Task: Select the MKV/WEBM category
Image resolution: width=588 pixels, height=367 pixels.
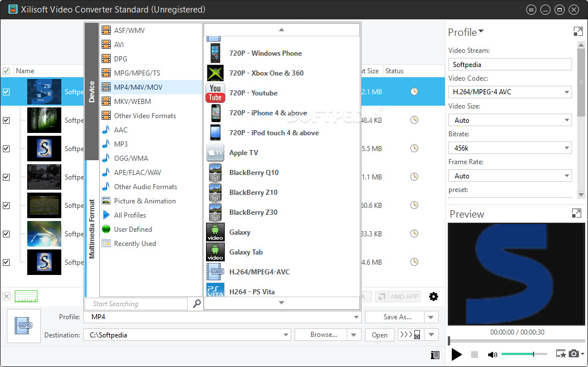Action: pos(151,102)
